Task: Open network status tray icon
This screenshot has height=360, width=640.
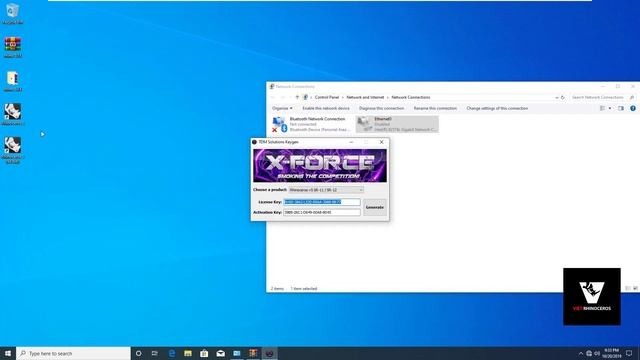Action: (x=589, y=353)
